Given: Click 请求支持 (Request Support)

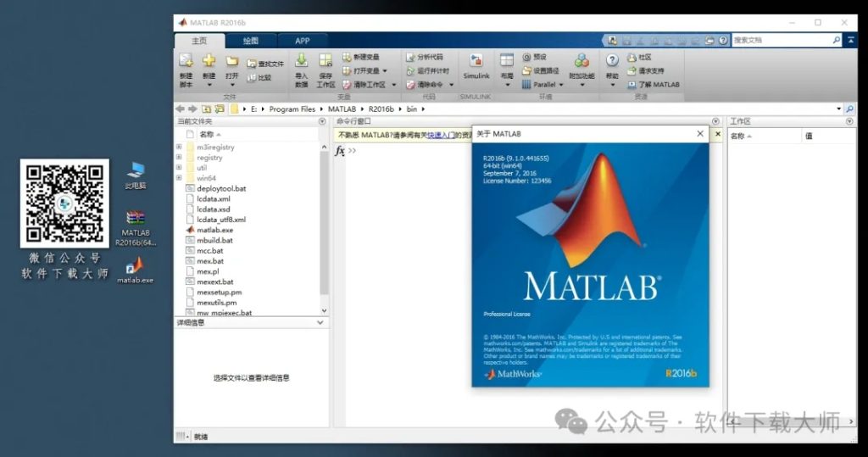Looking at the screenshot, I should coord(645,71).
